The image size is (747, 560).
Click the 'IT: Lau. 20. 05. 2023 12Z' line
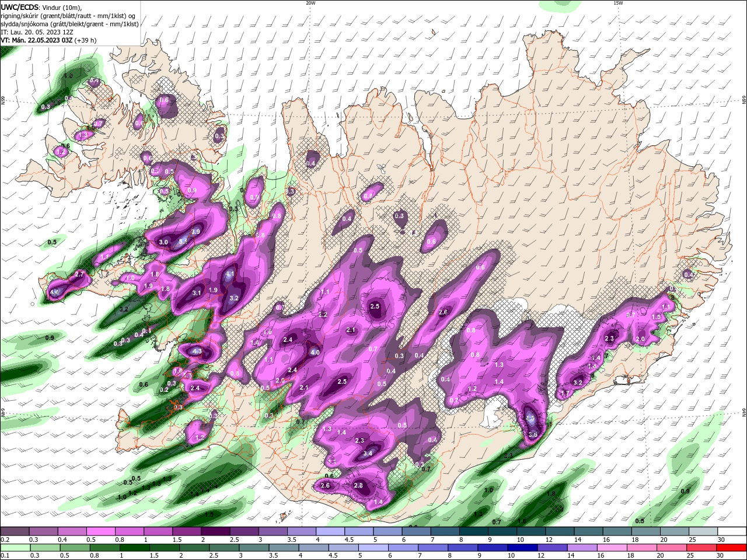(x=37, y=32)
